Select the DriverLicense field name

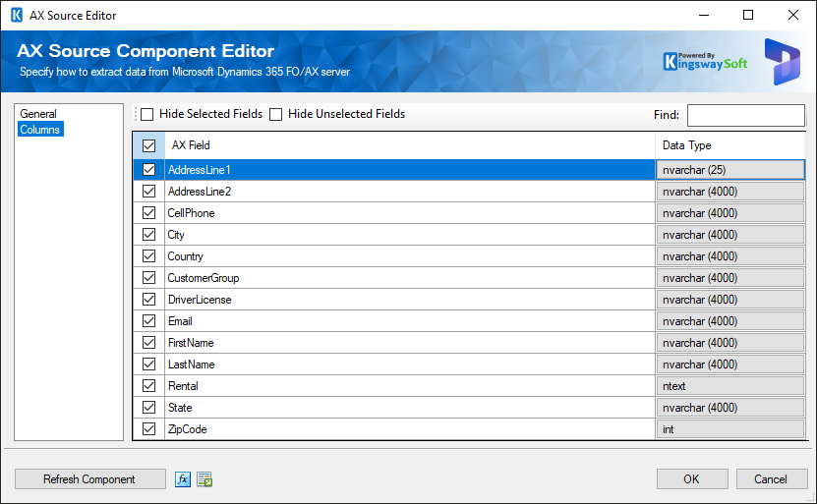[200, 300]
